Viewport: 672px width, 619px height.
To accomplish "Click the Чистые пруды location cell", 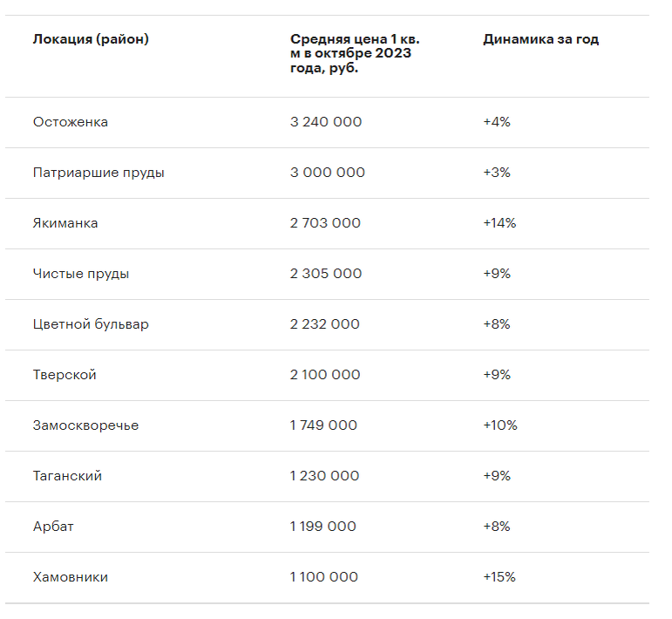I will 81,274.
